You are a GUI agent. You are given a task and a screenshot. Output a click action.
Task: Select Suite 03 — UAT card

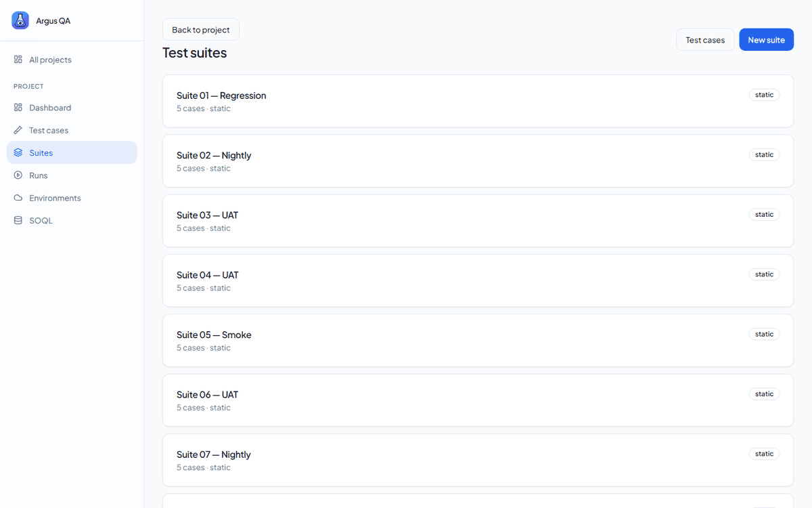click(x=478, y=221)
